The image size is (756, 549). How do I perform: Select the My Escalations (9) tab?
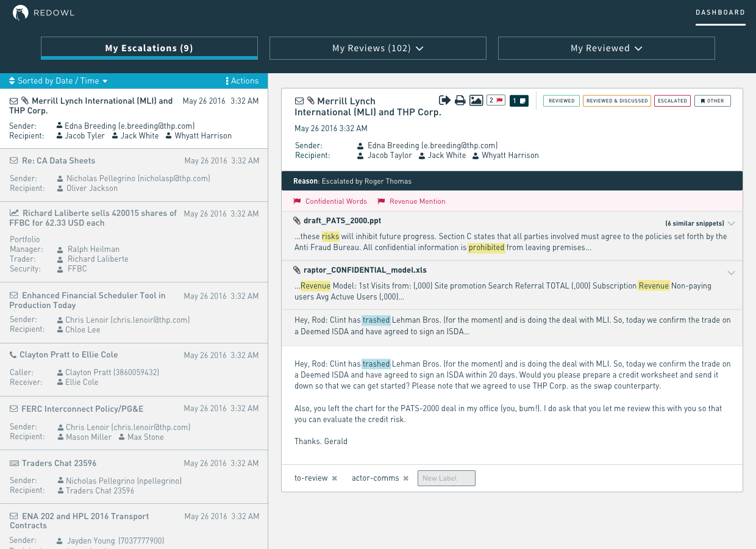coord(149,48)
